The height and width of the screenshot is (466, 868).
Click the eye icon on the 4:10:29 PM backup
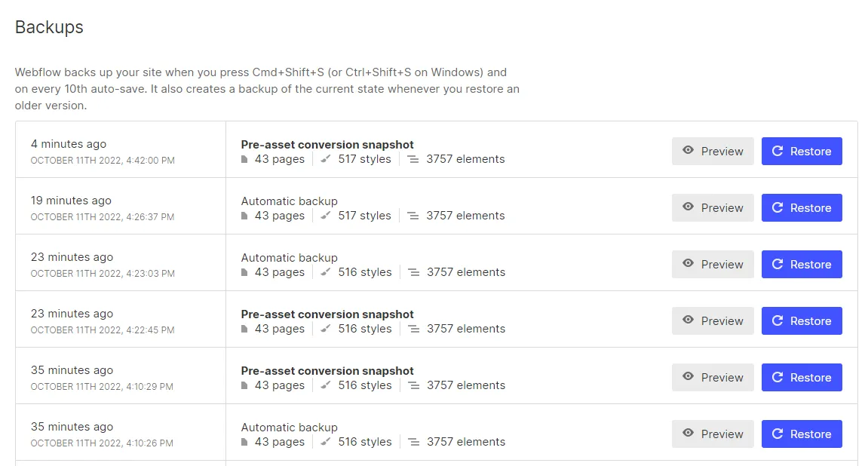(688, 376)
